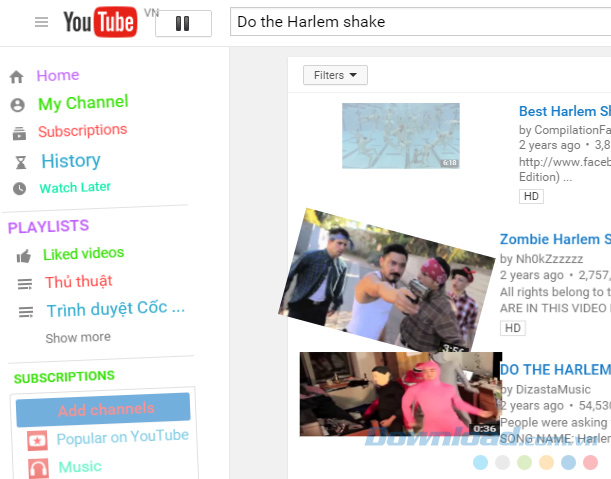This screenshot has width=611, height=479.
Task: Select the light blue color dot
Action: click(x=480, y=462)
